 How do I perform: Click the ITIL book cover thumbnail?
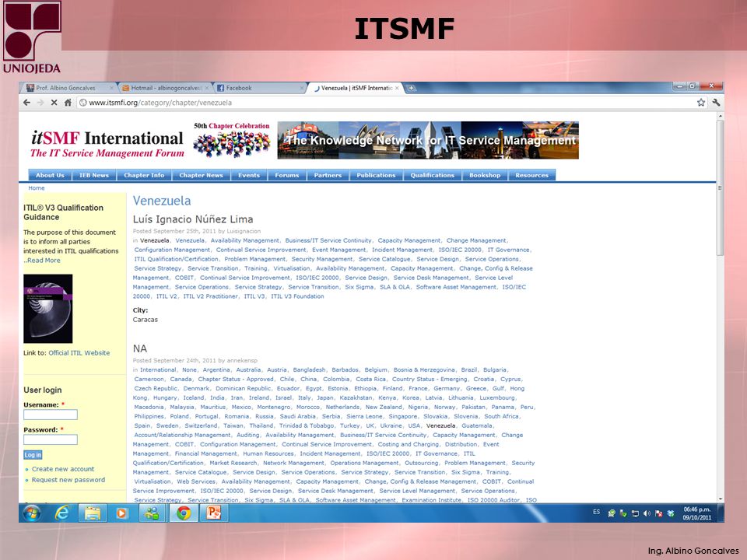tap(48, 309)
